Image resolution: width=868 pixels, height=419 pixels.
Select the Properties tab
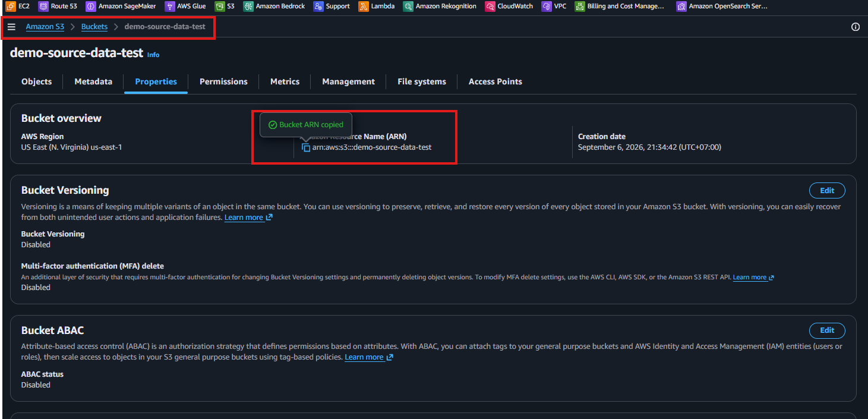(x=156, y=81)
